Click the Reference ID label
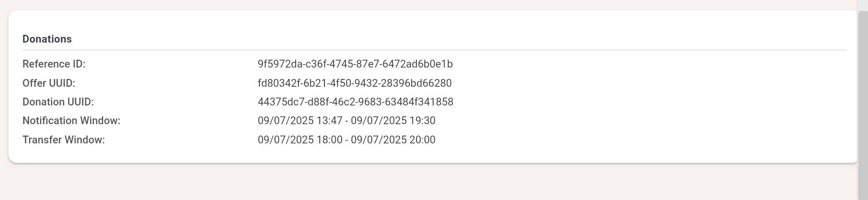This screenshot has width=868, height=200. [x=54, y=64]
